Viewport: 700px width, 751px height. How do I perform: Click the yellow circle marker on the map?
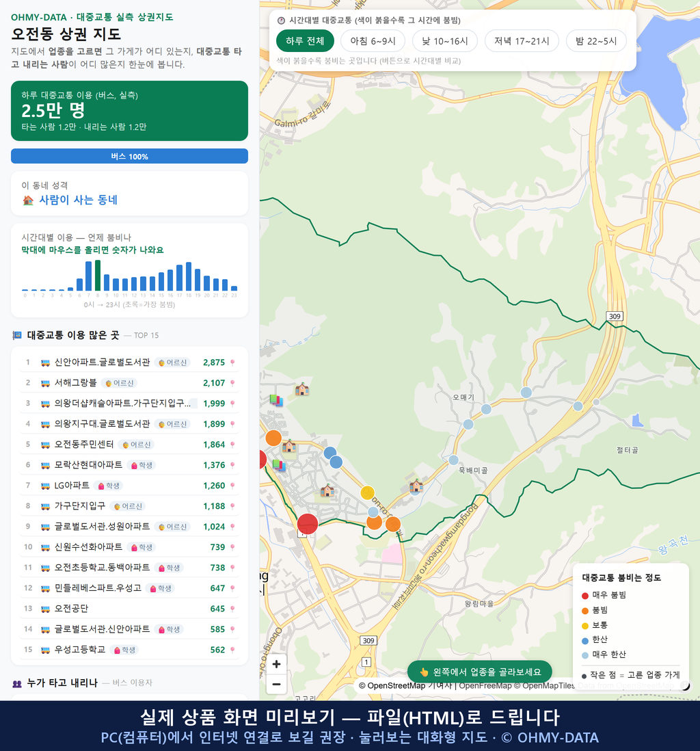(367, 492)
